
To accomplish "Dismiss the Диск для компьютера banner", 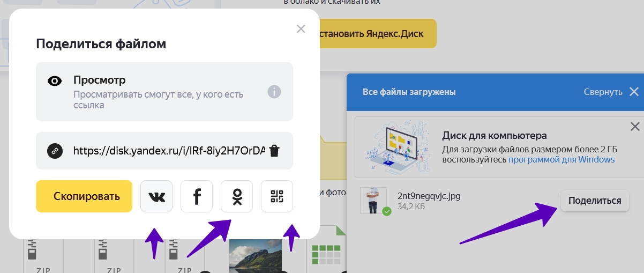I will 635,127.
